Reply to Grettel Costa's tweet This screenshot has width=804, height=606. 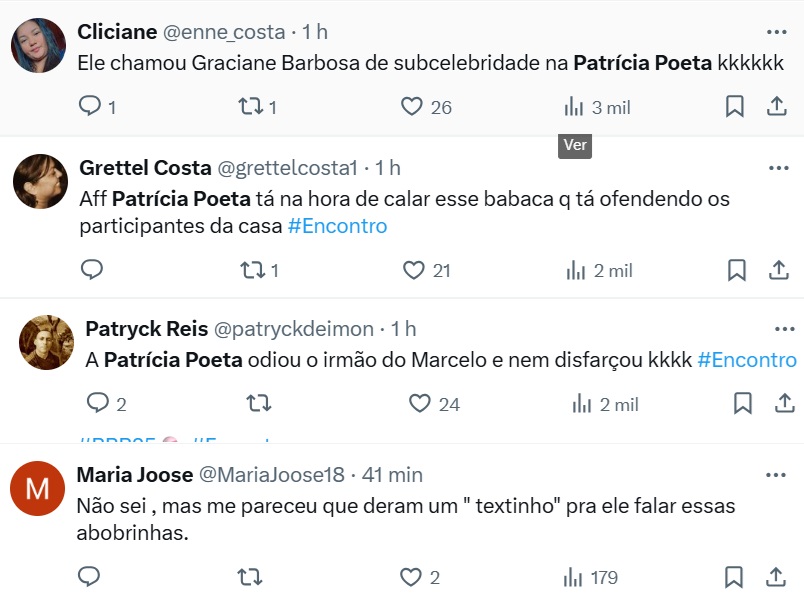[x=91, y=270]
